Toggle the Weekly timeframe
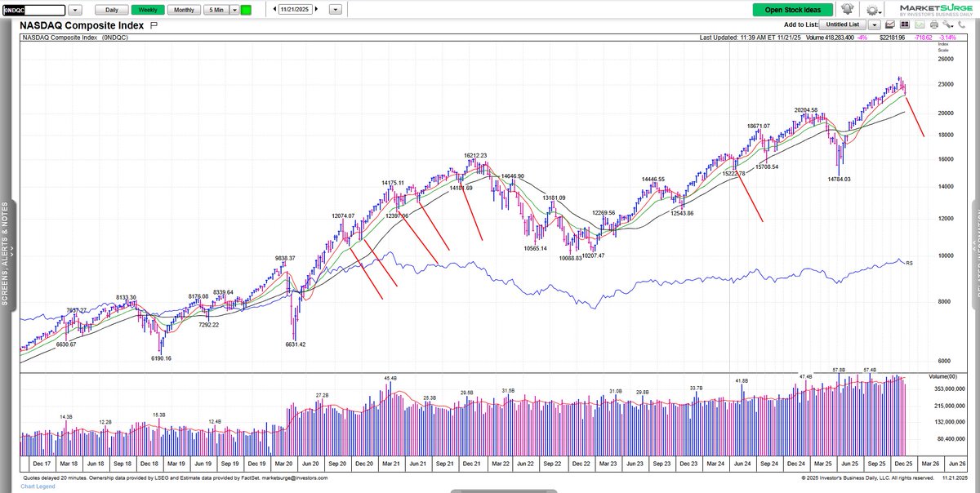The image size is (980, 493). click(149, 9)
